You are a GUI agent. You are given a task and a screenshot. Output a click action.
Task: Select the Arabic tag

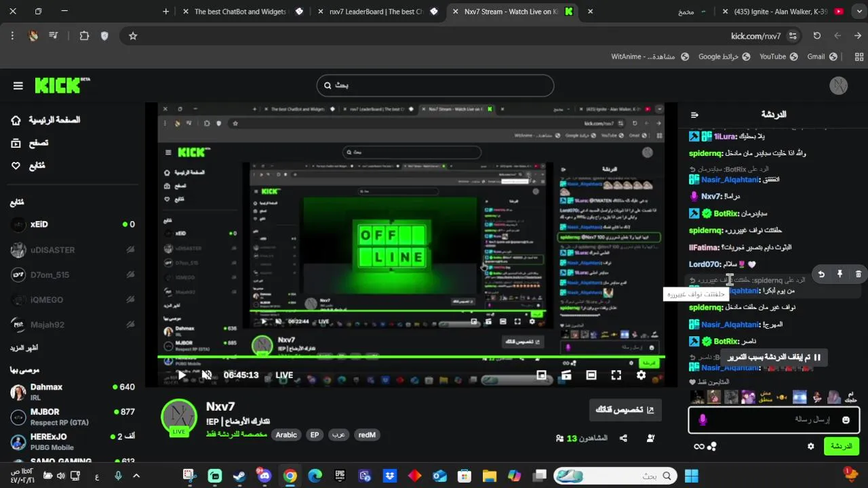click(286, 435)
